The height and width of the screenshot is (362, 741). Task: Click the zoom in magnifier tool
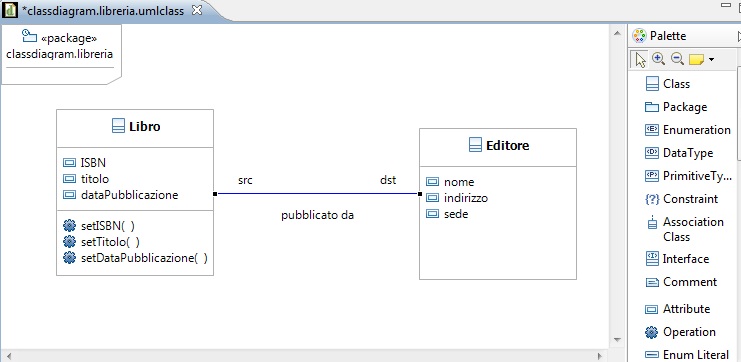pos(658,59)
